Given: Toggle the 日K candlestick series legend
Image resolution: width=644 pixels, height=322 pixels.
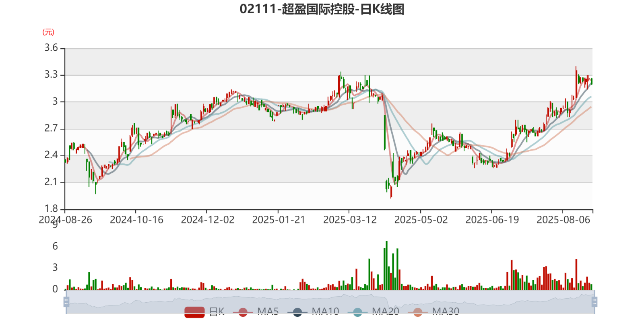Looking at the screenshot, I should point(204,312).
